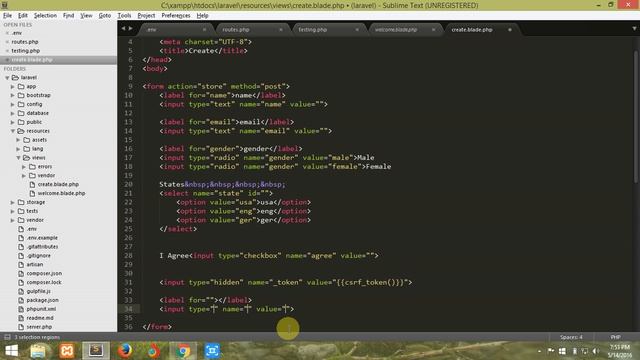Open phpunit.xml in sidebar

tap(41, 309)
